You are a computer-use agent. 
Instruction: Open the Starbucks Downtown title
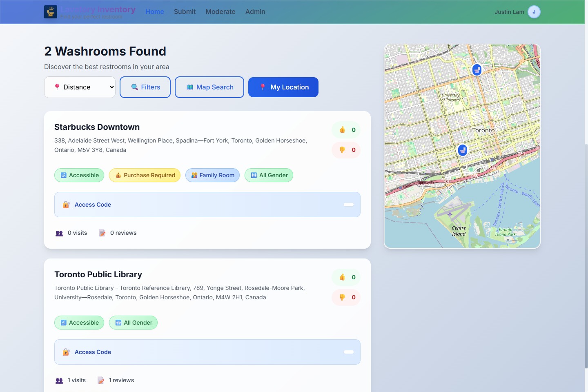(x=97, y=127)
